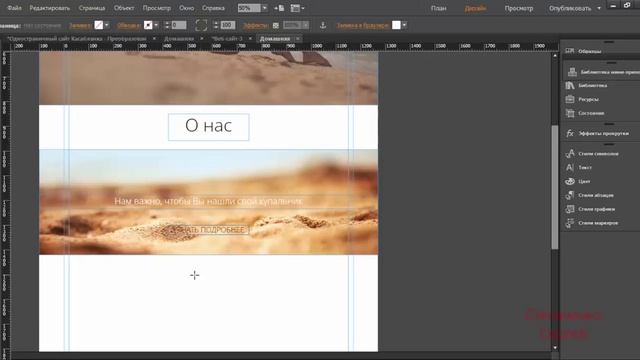Screen dimensions: 640x360
Task: Click the browser fill white swatch
Action: point(396,25)
